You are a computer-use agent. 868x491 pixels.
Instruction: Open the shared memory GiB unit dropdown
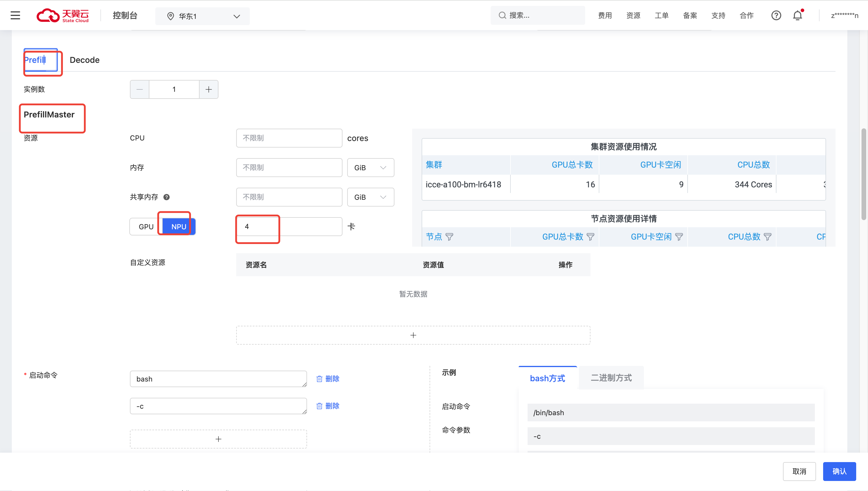[x=371, y=197]
